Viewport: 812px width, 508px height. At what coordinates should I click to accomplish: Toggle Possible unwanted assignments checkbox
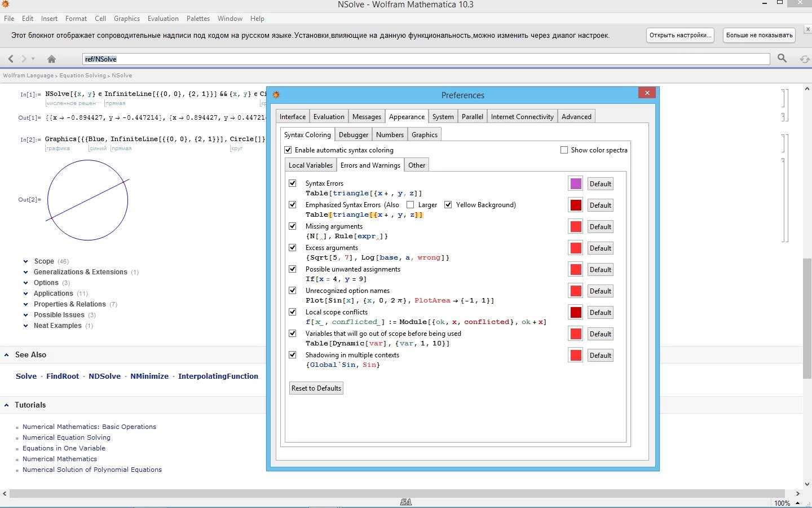(x=293, y=269)
